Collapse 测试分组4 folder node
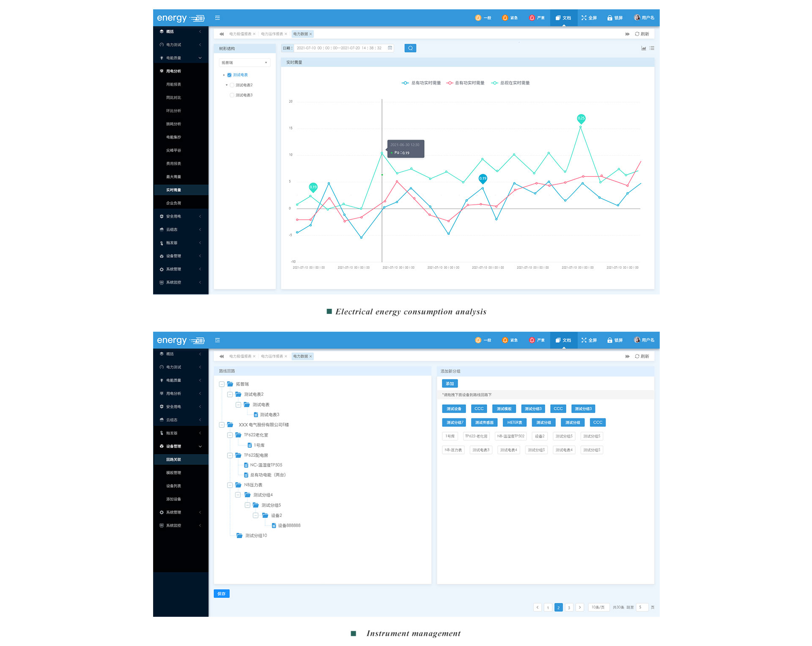This screenshot has width=812, height=646. click(238, 495)
